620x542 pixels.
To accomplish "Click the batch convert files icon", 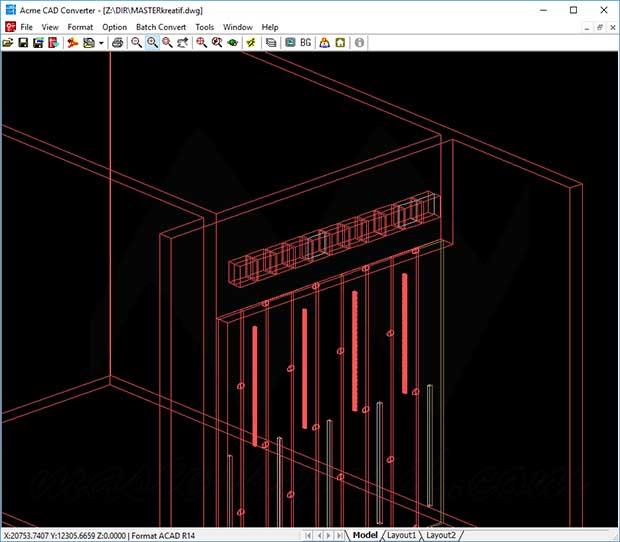I will click(89, 43).
